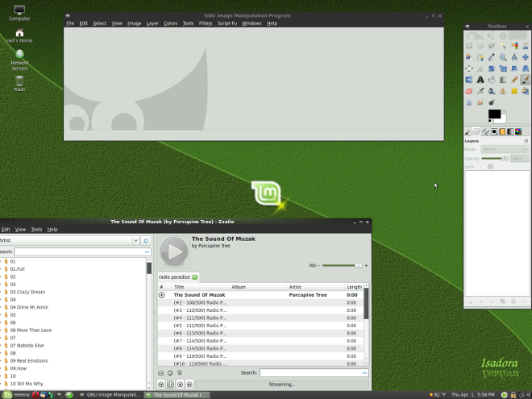Select the Airbrush tool
The image size is (532, 399).
(x=480, y=91)
